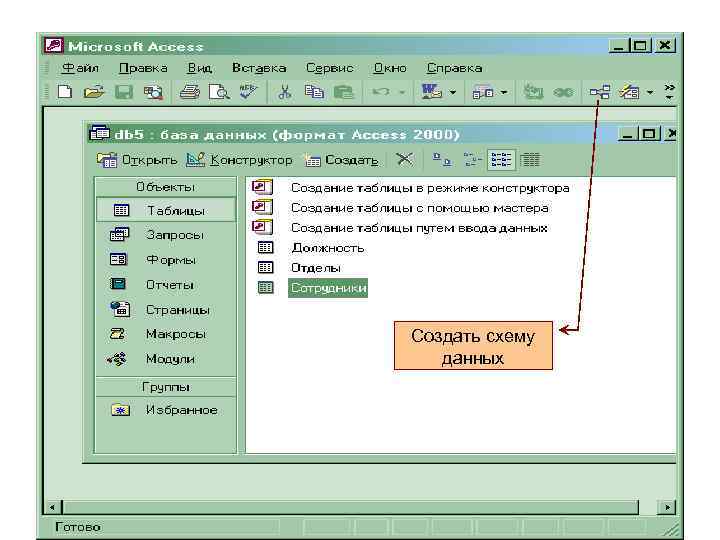Minimize the db5 database window
The width and height of the screenshot is (720, 540).
pyautogui.click(x=628, y=134)
